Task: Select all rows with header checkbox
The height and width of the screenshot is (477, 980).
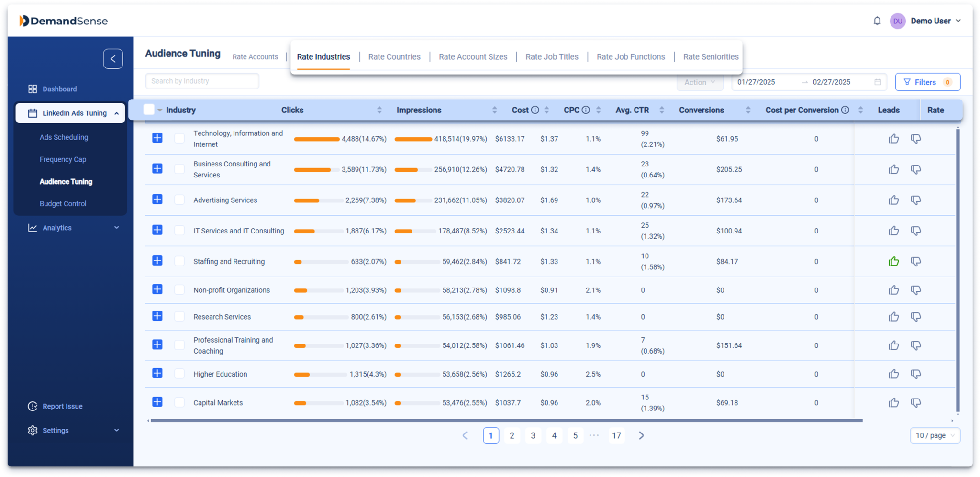Action: pos(149,110)
